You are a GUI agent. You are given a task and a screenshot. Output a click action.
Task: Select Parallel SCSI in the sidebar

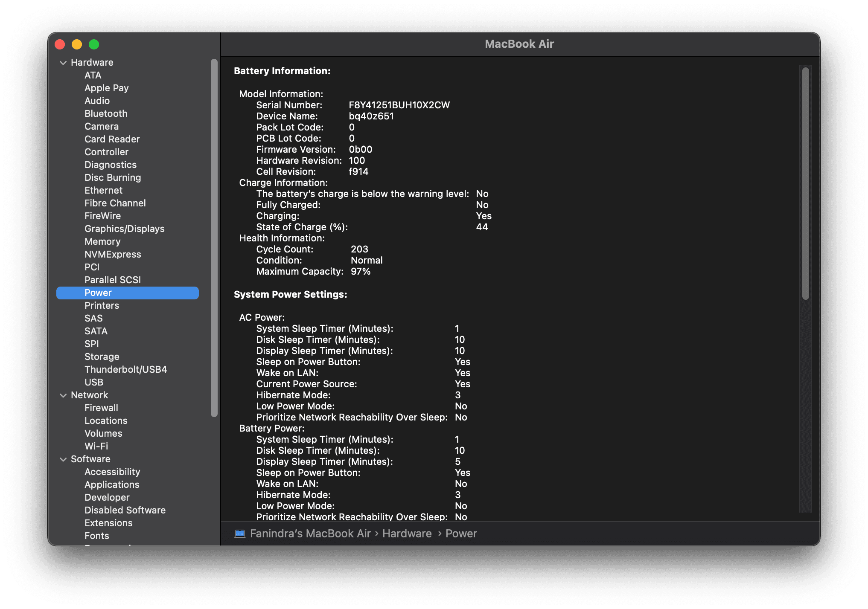113,280
